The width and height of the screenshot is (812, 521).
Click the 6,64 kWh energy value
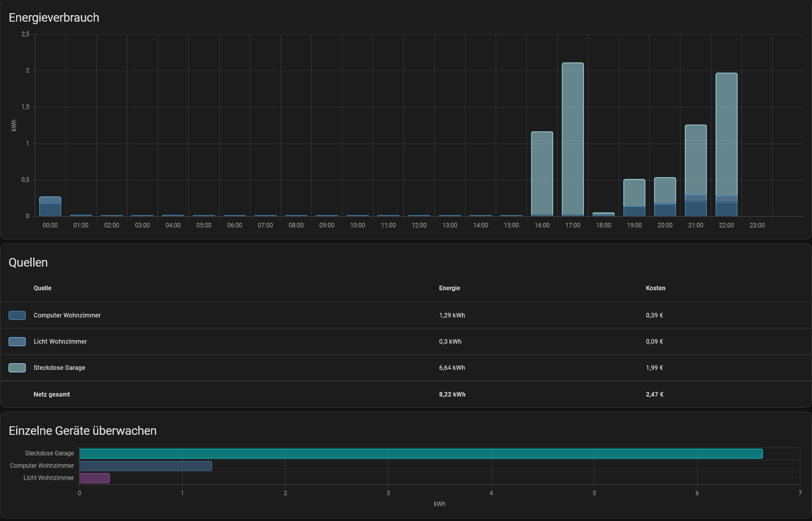[452, 368]
